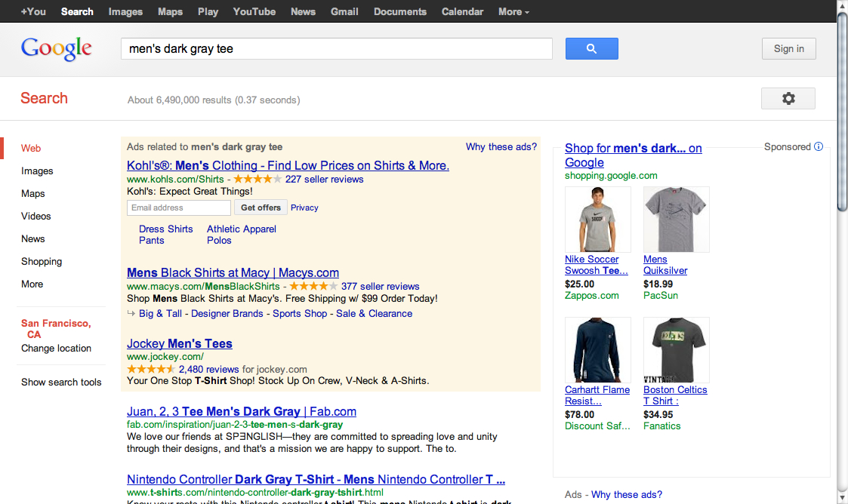The height and width of the screenshot is (504, 848).
Task: Click Mens Quiksilver shirt thumbnail
Action: point(676,220)
